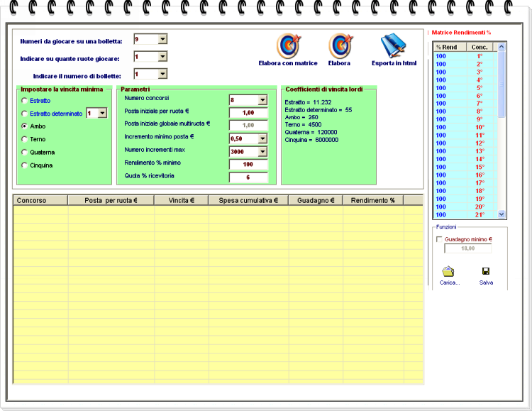Screen dimensions: 532x411
Task: Click the % Rend cell for 10° concorso
Action: tap(450, 127)
